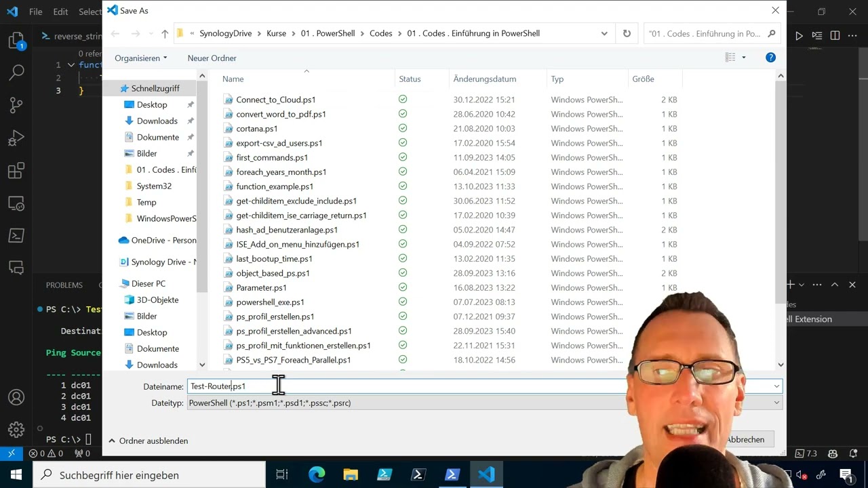Select the file Connect_to_Cloud.ps1
Image resolution: width=868 pixels, height=488 pixels.
pos(276,100)
